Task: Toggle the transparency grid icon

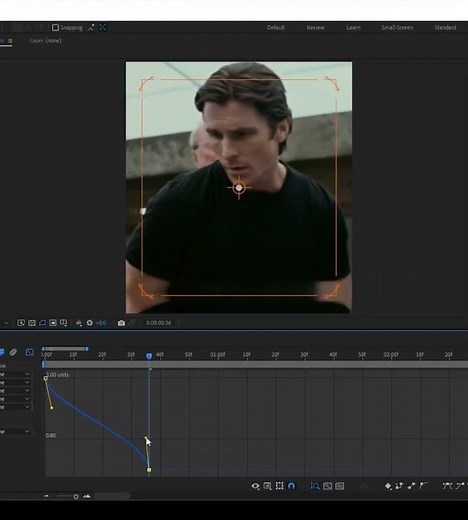Action: click(32, 323)
